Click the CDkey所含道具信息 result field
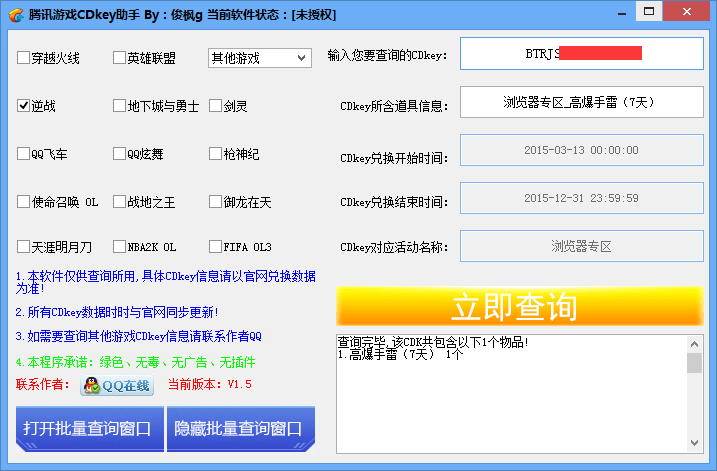717x471 pixels. 582,102
